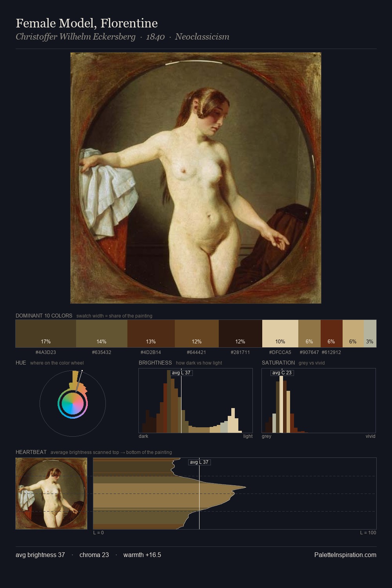Click the 'dark' axis label
392x588 pixels.
click(143, 436)
